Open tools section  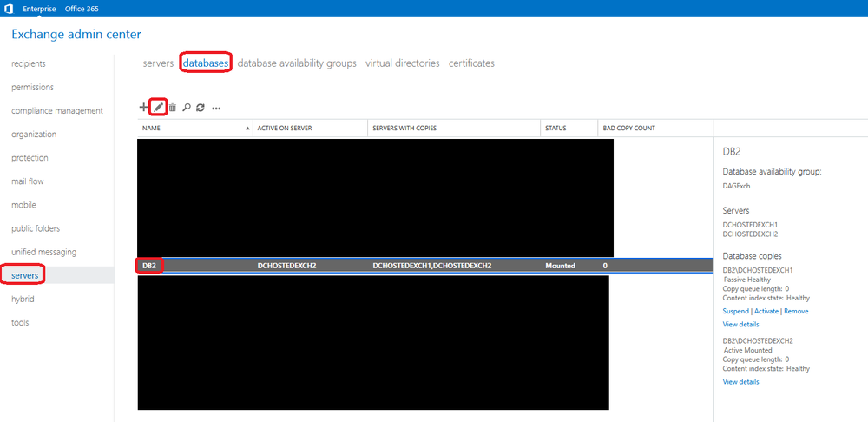coord(20,322)
